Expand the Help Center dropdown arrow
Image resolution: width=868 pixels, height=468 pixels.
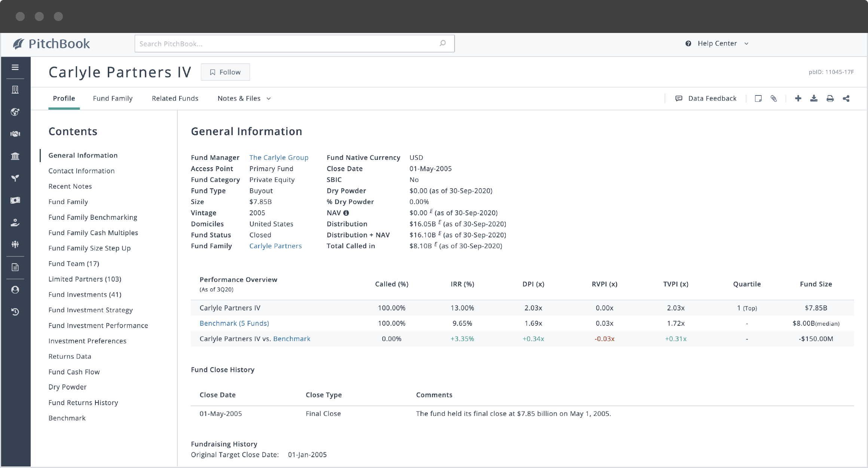point(746,43)
